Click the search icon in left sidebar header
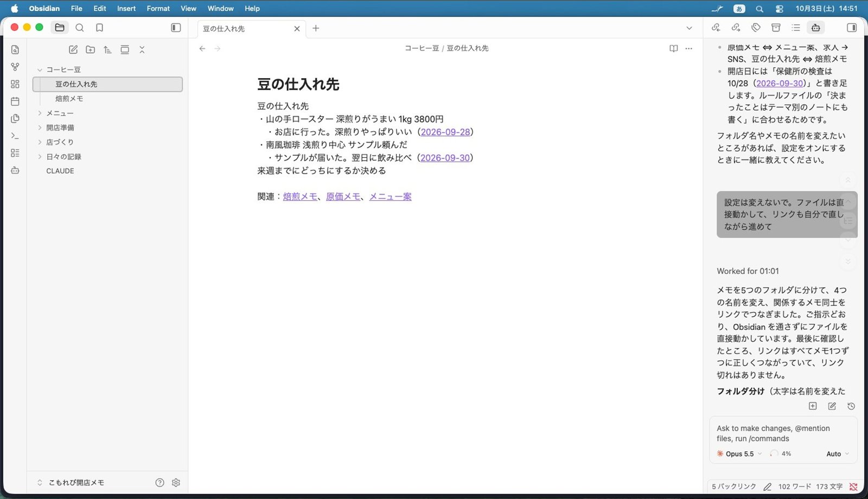 [x=80, y=28]
